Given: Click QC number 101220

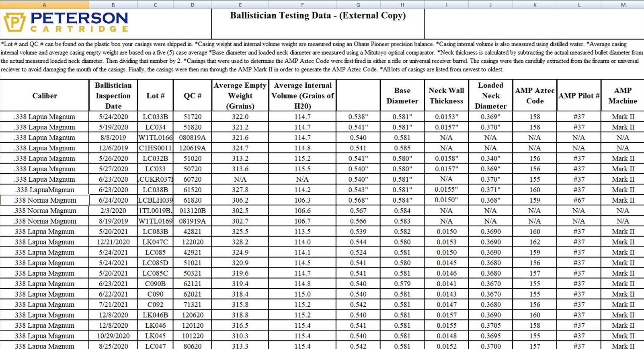Looking at the screenshot, I should [192, 336].
